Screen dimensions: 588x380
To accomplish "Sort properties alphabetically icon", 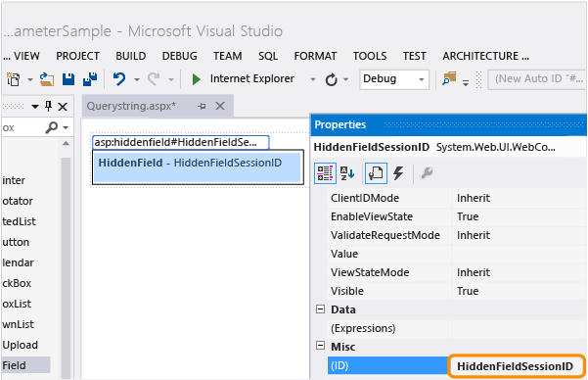I will 347,173.
